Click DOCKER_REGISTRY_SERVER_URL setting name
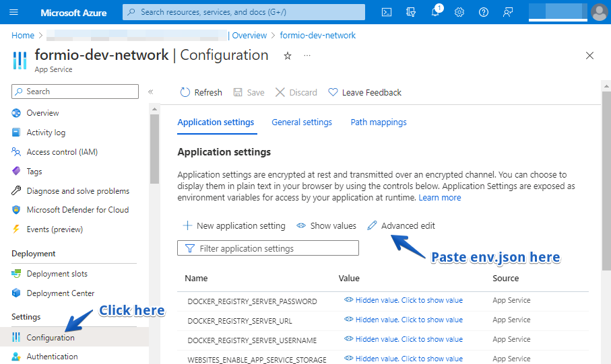Viewport: 611px width, 364px height. 240,321
